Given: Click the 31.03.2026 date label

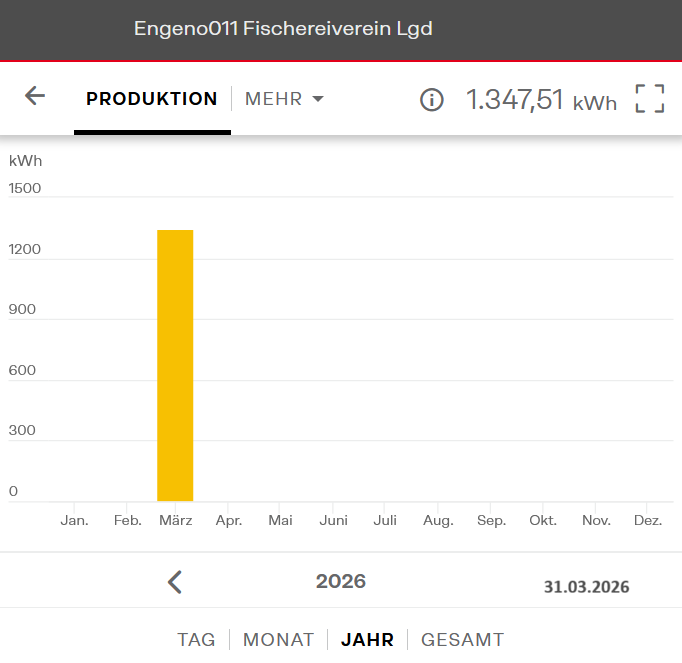Looking at the screenshot, I should pyautogui.click(x=586, y=587).
